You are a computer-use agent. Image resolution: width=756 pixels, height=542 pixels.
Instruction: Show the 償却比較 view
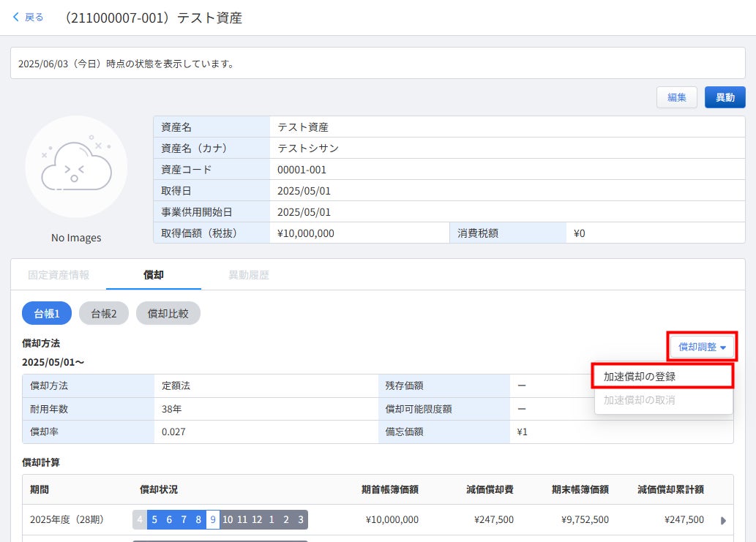[168, 314]
